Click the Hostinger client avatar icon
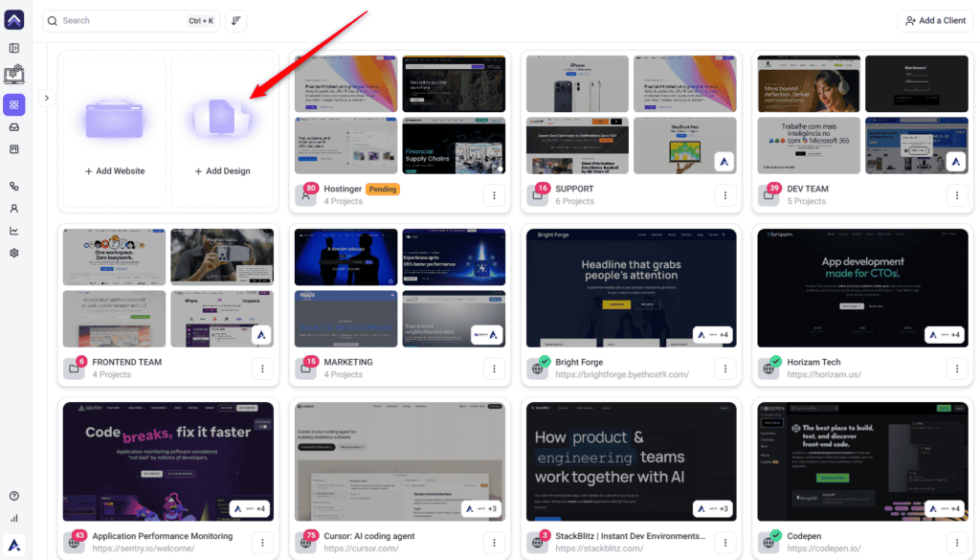 pyautogui.click(x=305, y=195)
